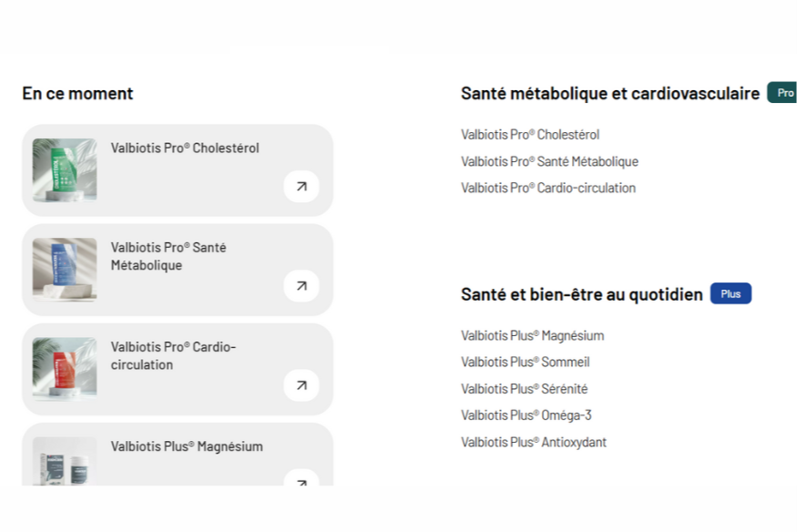797x532 pixels.
Task: Select Valbiotis Plus Antioxydant link
Action: click(533, 443)
